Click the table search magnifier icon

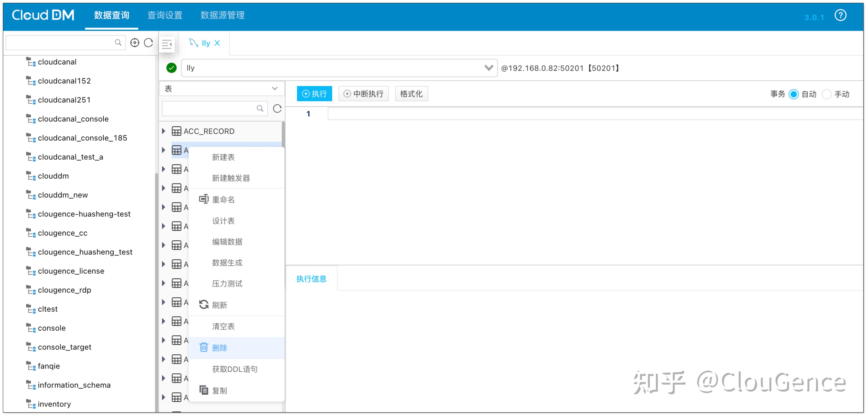coord(260,109)
